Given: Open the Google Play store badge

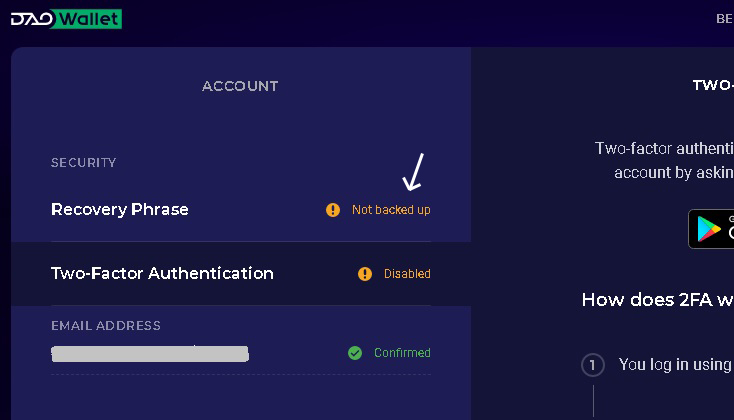Looking at the screenshot, I should click(x=711, y=229).
